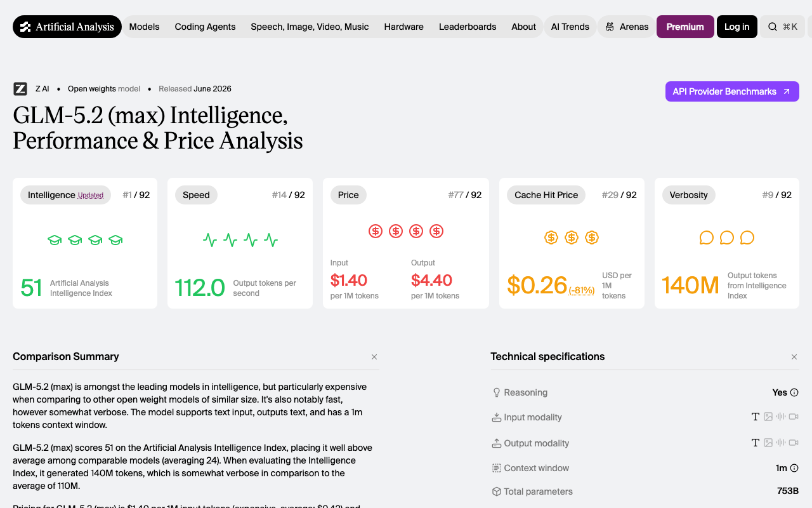Click the Reasoning info icon

(794, 392)
